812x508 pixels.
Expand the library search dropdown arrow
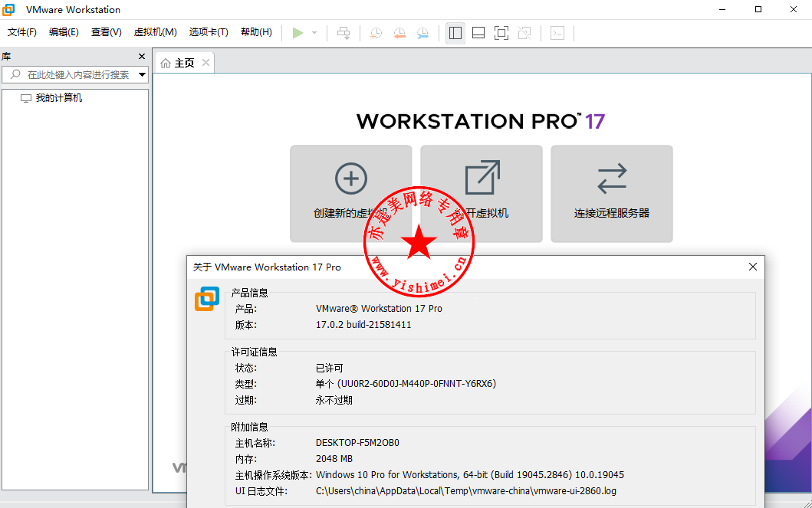click(x=143, y=75)
